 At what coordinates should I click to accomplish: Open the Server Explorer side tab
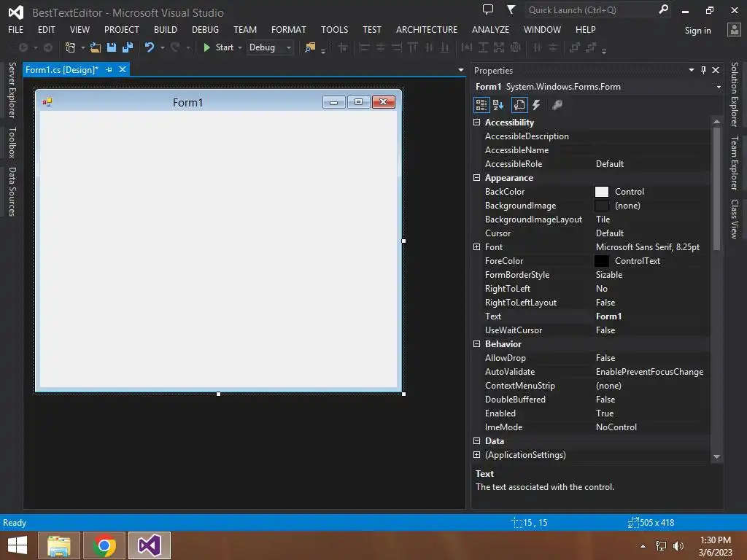coord(12,90)
